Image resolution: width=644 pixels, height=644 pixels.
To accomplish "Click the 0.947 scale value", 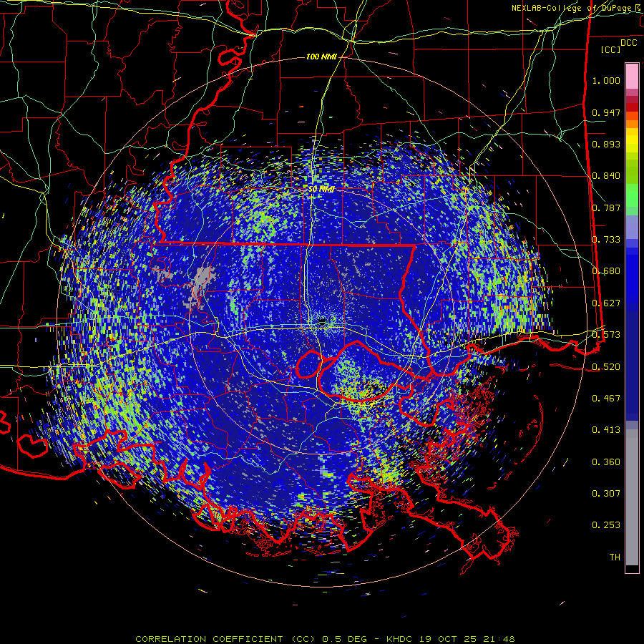I will click(x=606, y=112).
